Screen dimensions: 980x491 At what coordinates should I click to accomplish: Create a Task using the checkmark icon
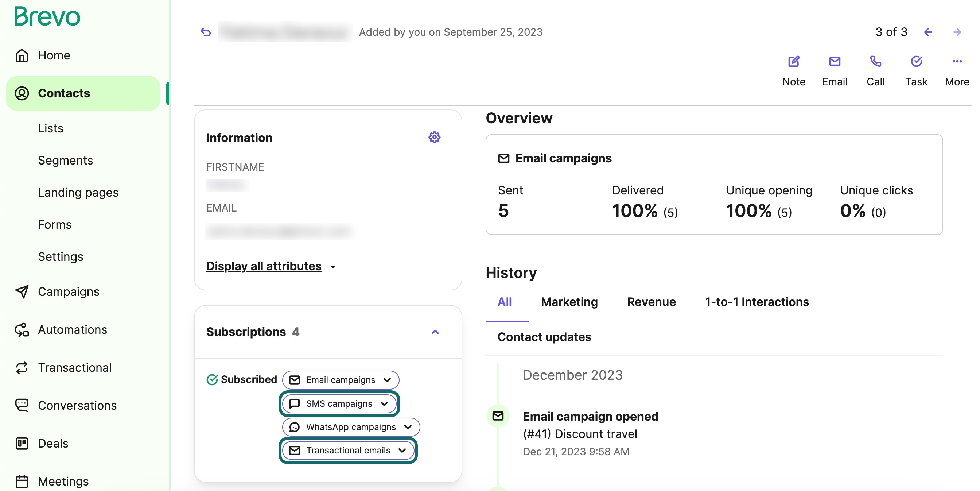click(x=916, y=62)
